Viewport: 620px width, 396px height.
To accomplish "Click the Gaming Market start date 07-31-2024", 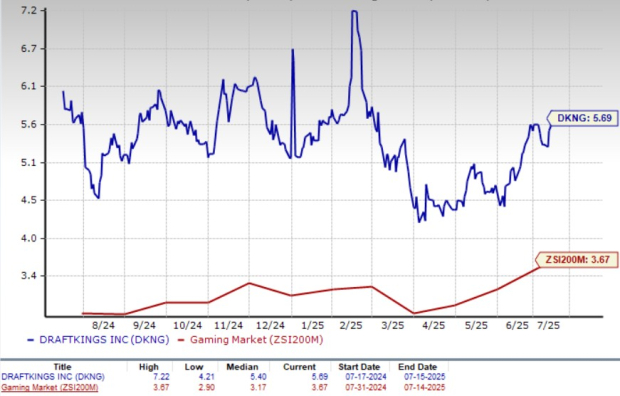I will pyautogui.click(x=366, y=387).
